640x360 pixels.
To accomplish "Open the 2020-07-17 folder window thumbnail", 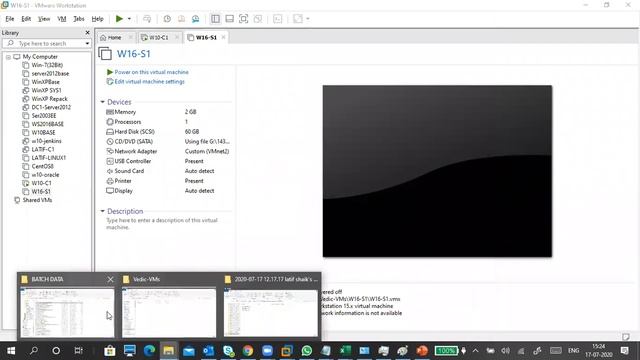I will [271, 313].
